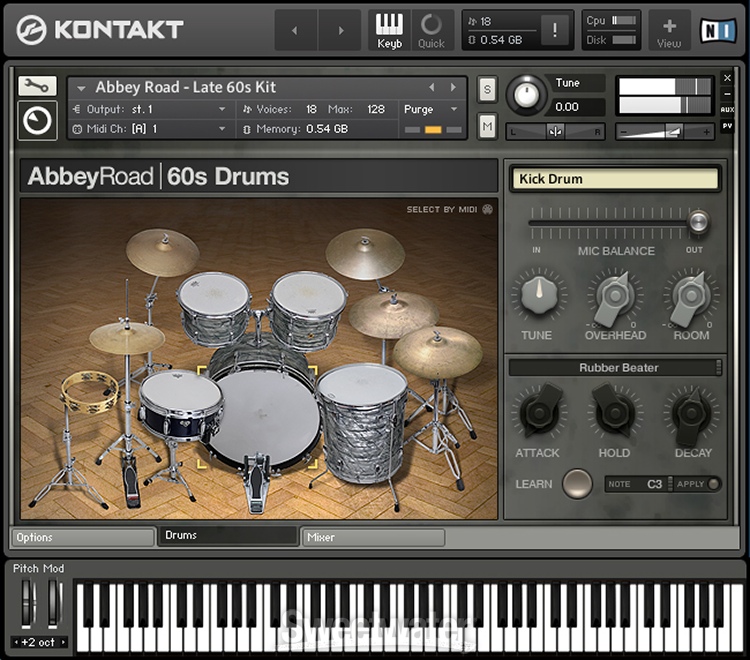The height and width of the screenshot is (660, 750).
Task: Click the circular instrument info icon
Action: click(x=37, y=120)
